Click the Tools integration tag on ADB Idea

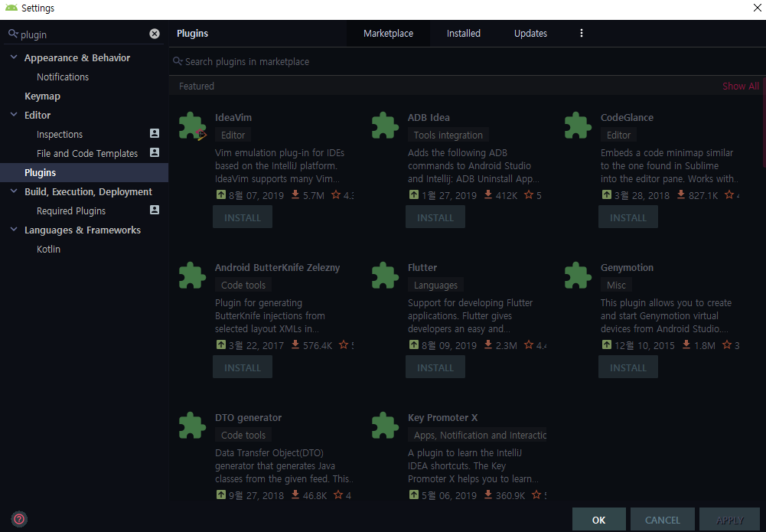click(x=448, y=135)
